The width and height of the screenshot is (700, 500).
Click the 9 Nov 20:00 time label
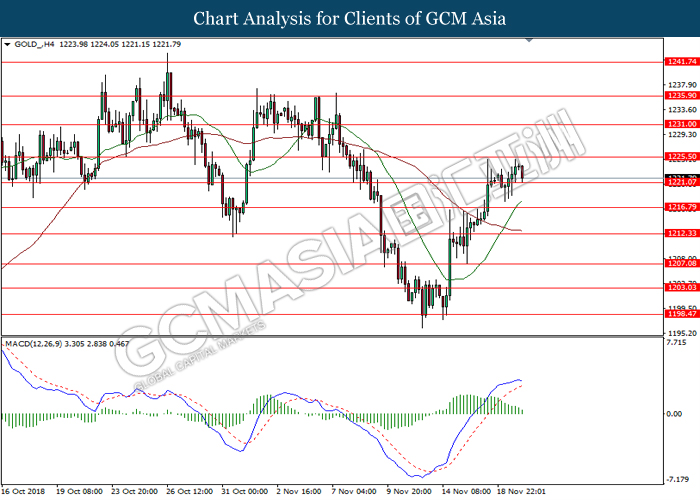point(409,491)
